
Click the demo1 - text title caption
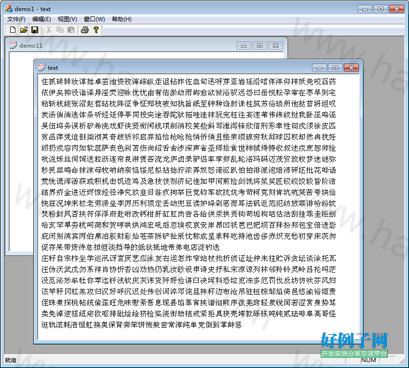click(x=33, y=9)
